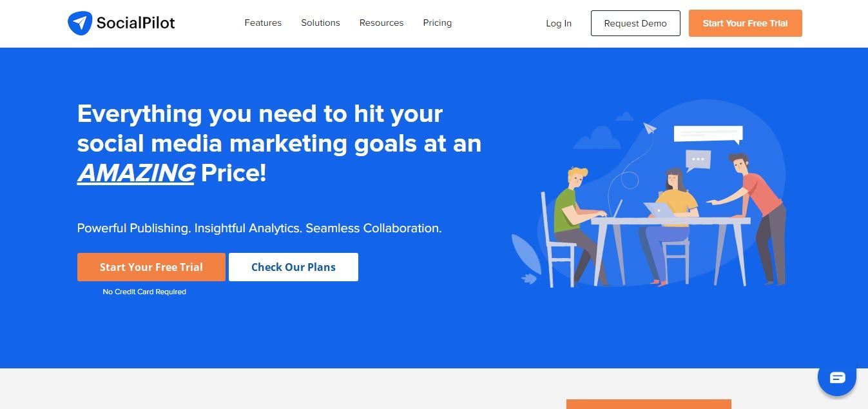Screen dimensions: 868x409
Task: Click the three-dot message bubble above the table
Action: point(698,159)
